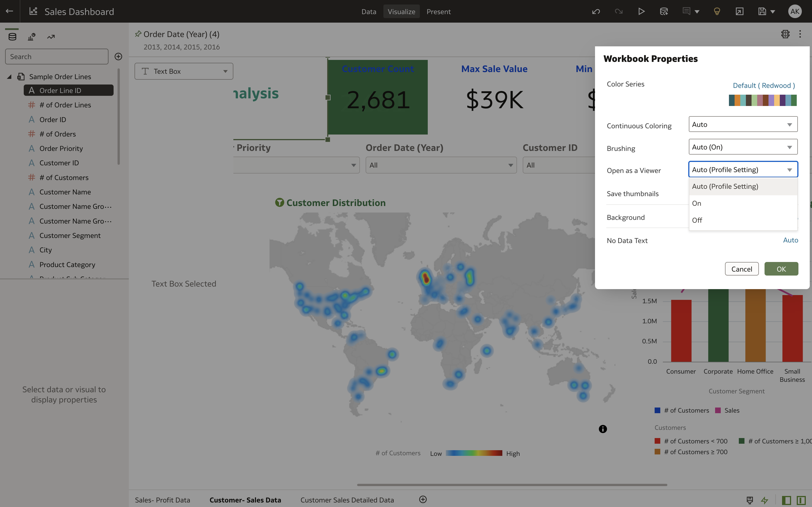Open the Analytics tab icon in left panel
The height and width of the screenshot is (507, 812).
pos(51,36)
